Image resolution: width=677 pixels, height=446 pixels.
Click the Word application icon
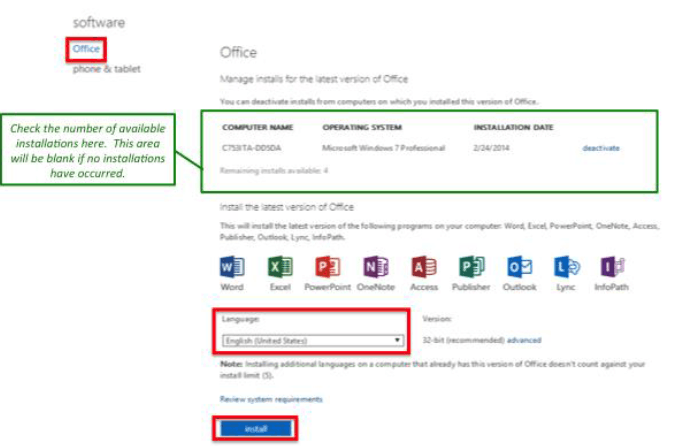tap(232, 267)
